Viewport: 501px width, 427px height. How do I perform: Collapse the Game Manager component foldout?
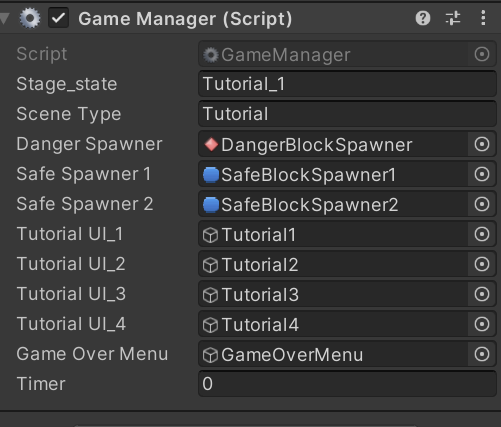(x=5, y=18)
